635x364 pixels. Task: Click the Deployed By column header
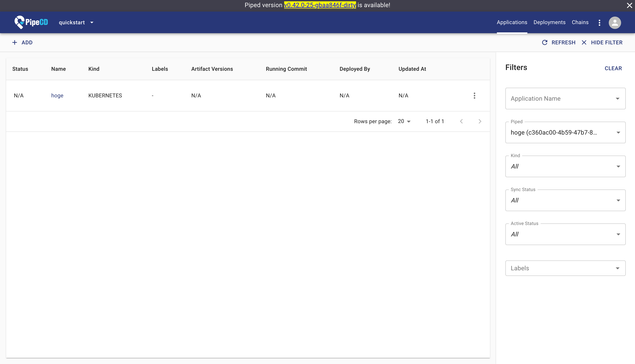[x=355, y=69]
